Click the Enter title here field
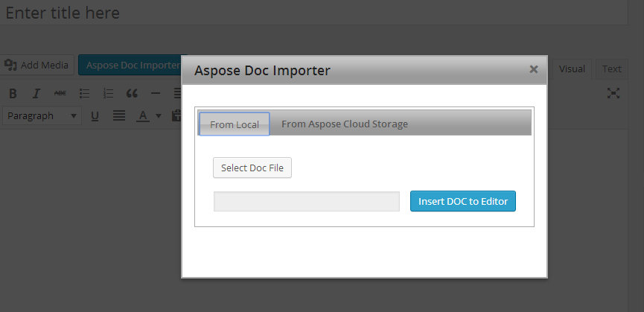Viewport: 644px width, 312px height. [313, 13]
